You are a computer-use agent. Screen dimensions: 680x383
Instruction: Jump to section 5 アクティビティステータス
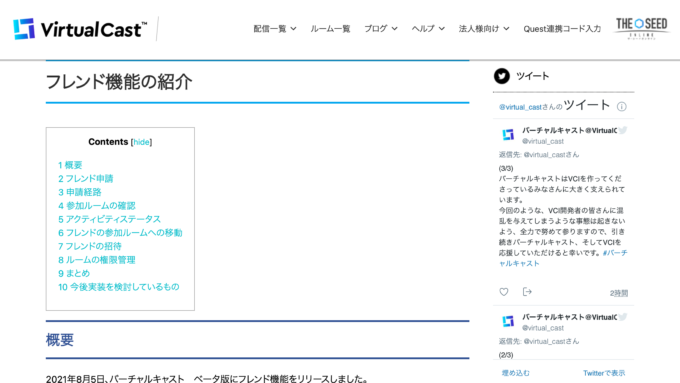tap(109, 219)
